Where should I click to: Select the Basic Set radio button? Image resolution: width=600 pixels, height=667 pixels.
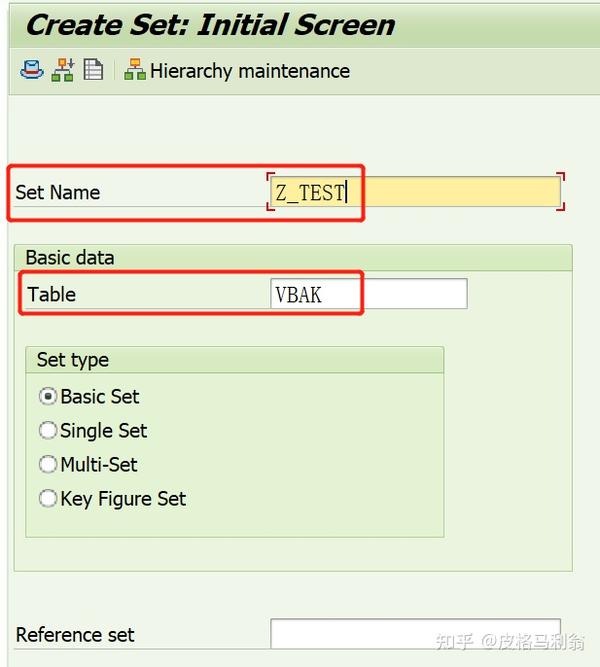(48, 396)
